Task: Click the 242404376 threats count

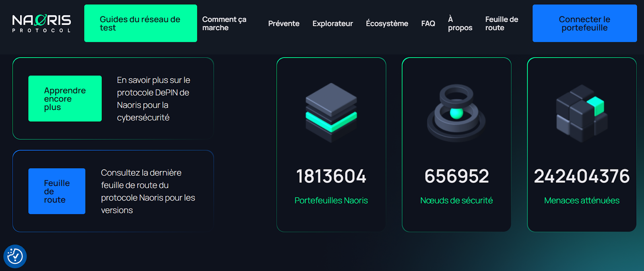Action: coord(582,176)
